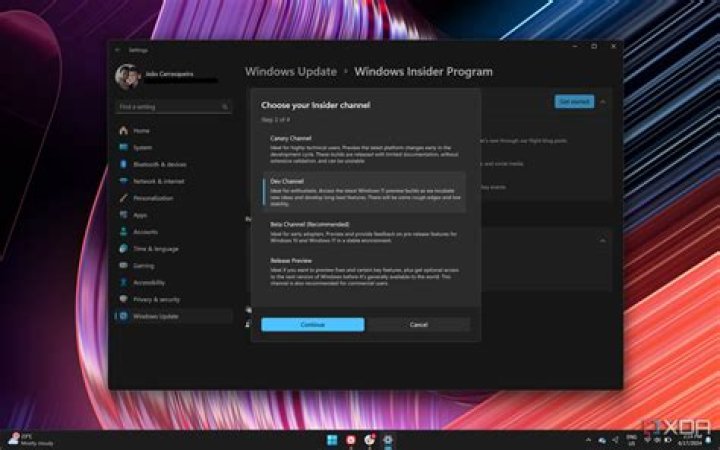The height and width of the screenshot is (450, 720).
Task: Collapse the section beside 'Get started'
Action: (603, 102)
